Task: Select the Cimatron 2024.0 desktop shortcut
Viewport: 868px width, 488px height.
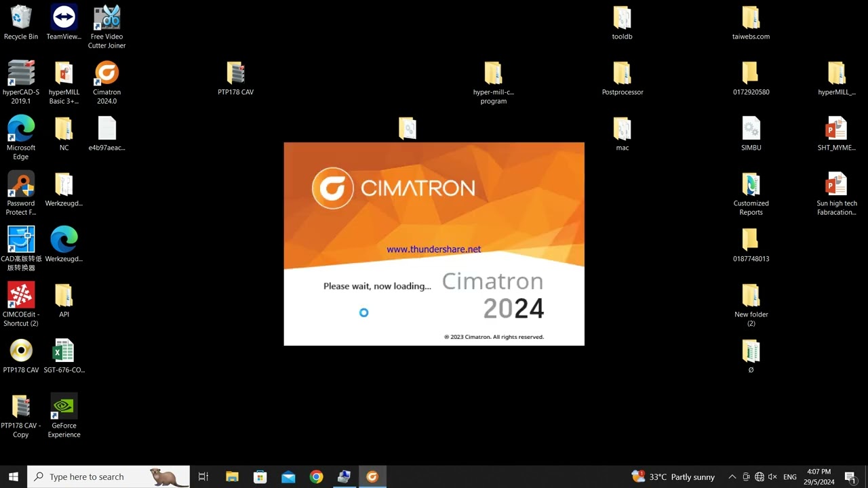Action: 107,83
